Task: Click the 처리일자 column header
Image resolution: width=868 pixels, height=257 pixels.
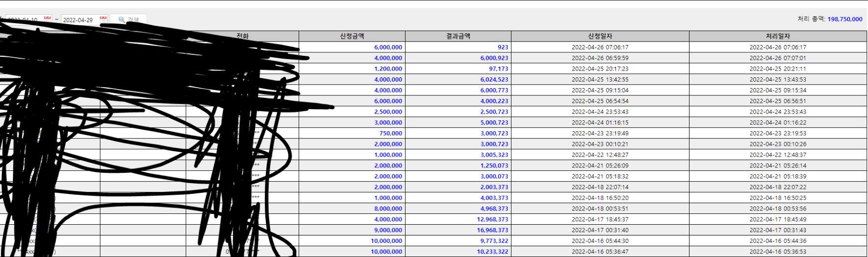Action: pos(778,36)
